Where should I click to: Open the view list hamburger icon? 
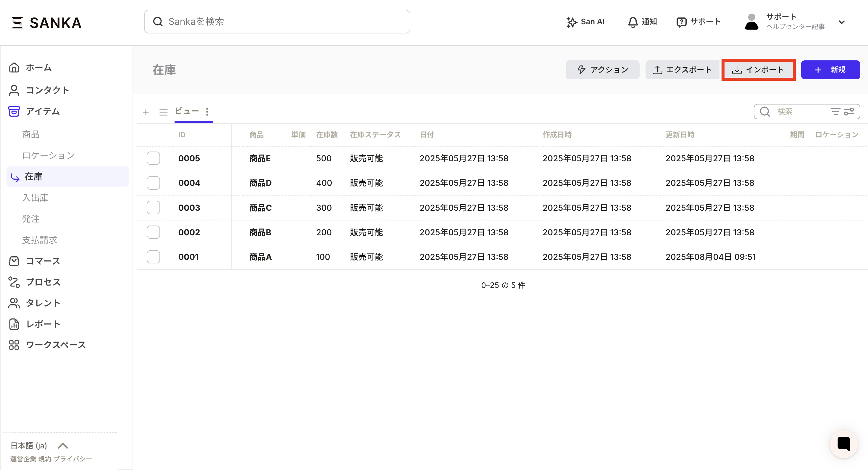pos(163,112)
